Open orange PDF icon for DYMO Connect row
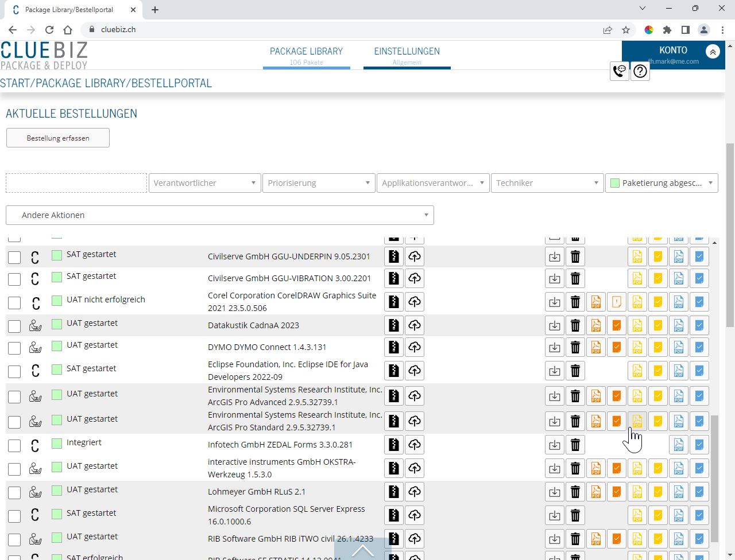 596,347
